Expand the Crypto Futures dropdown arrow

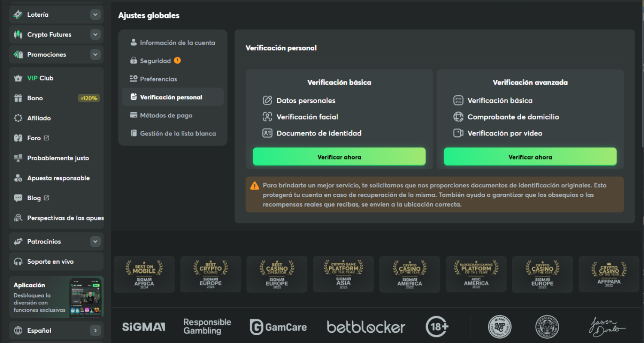click(x=95, y=35)
